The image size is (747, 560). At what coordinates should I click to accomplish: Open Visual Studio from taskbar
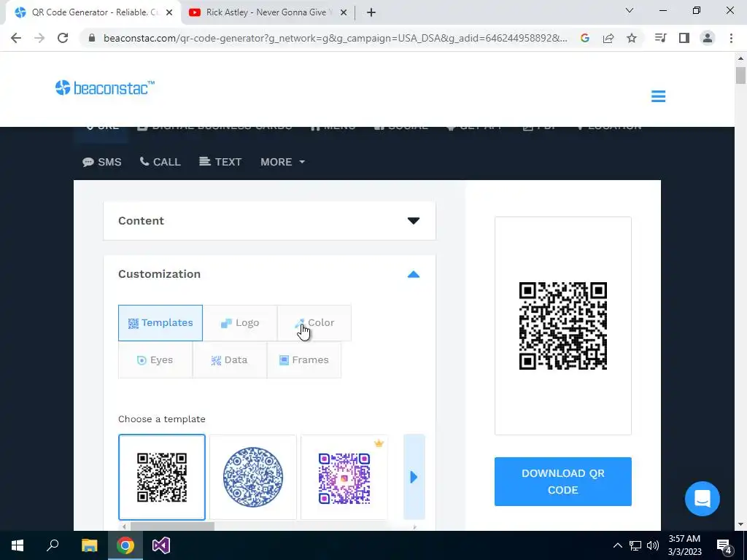point(161,545)
